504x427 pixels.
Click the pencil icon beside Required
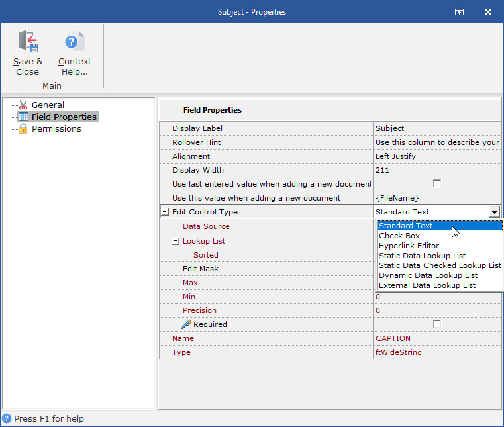(x=186, y=324)
